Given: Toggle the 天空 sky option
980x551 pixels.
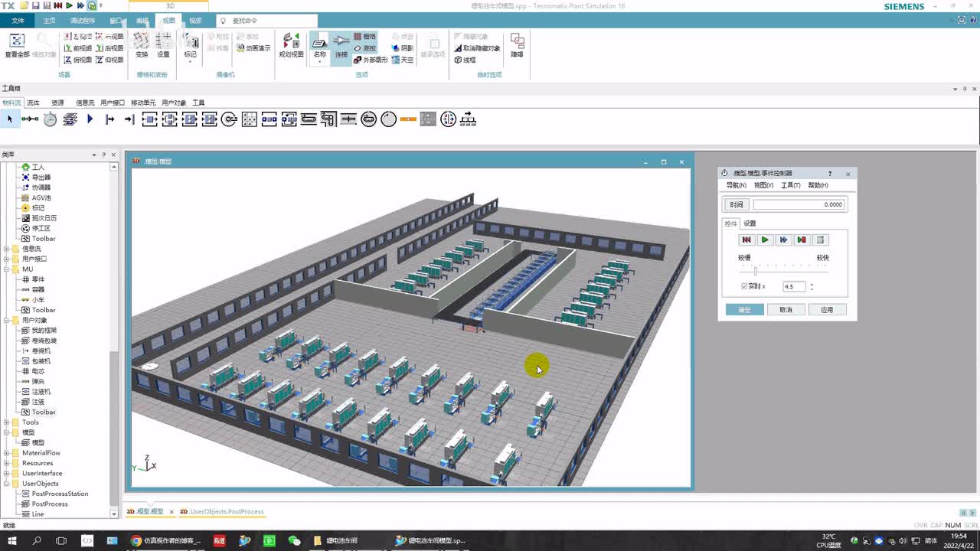Looking at the screenshot, I should tap(403, 60).
